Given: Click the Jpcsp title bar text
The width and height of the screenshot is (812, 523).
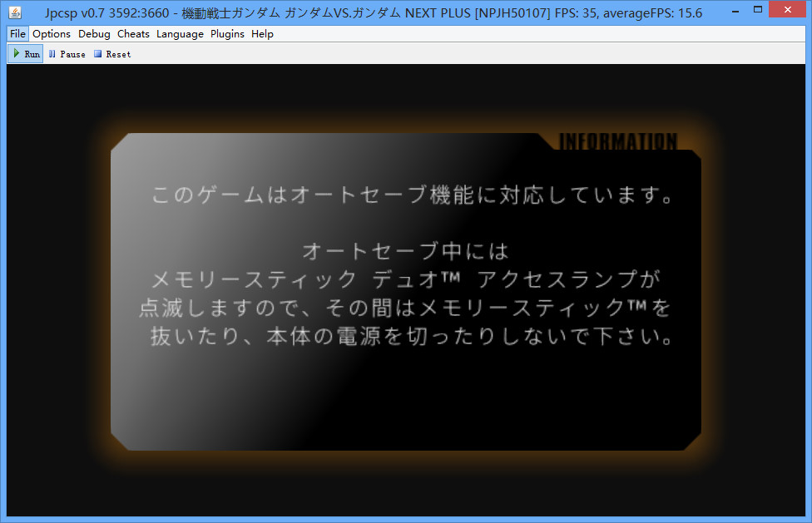Looking at the screenshot, I should point(291,13).
